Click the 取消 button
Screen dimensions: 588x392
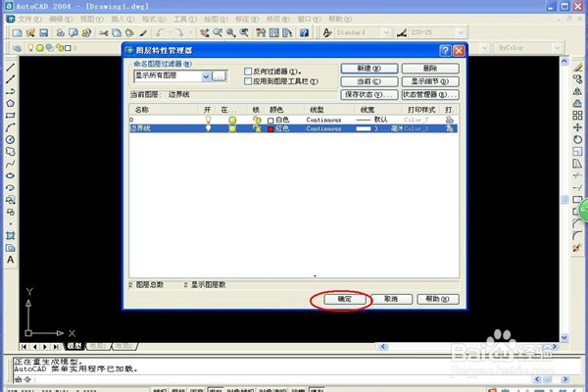[x=391, y=299]
